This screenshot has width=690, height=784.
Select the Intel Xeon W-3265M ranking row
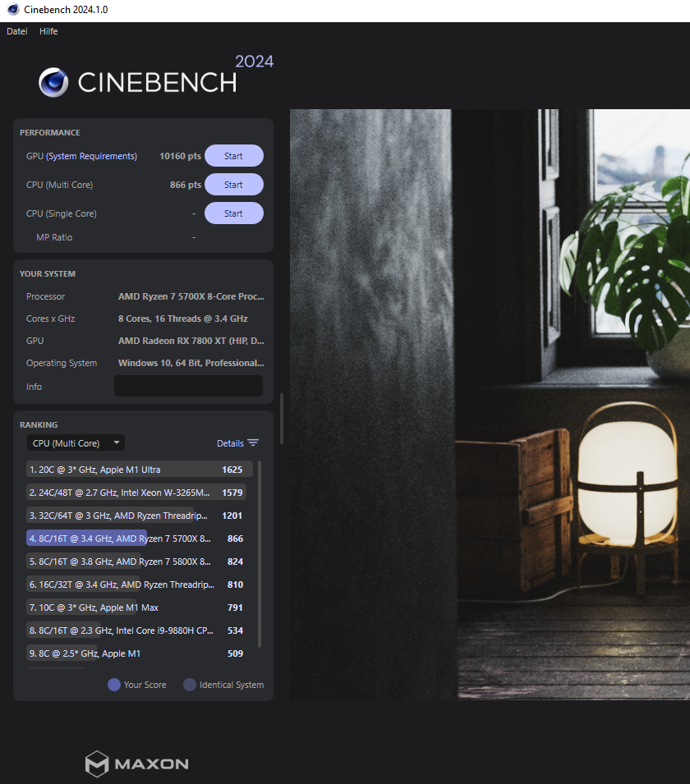pos(136,493)
